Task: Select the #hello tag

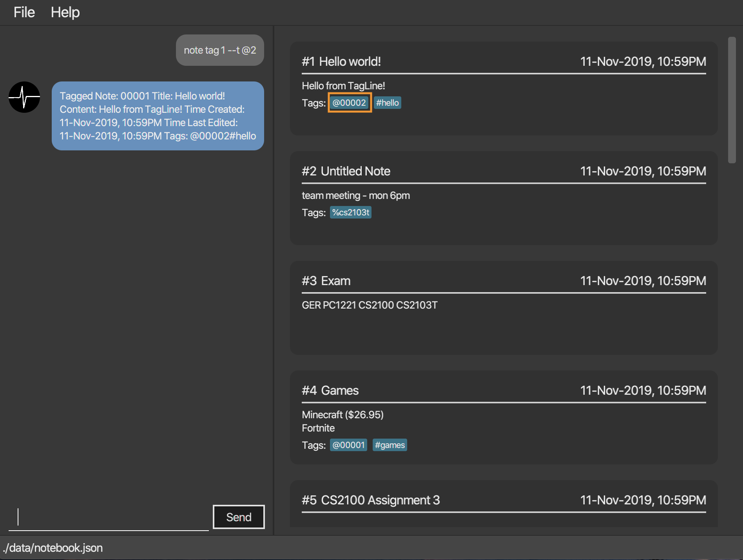Action: [388, 103]
